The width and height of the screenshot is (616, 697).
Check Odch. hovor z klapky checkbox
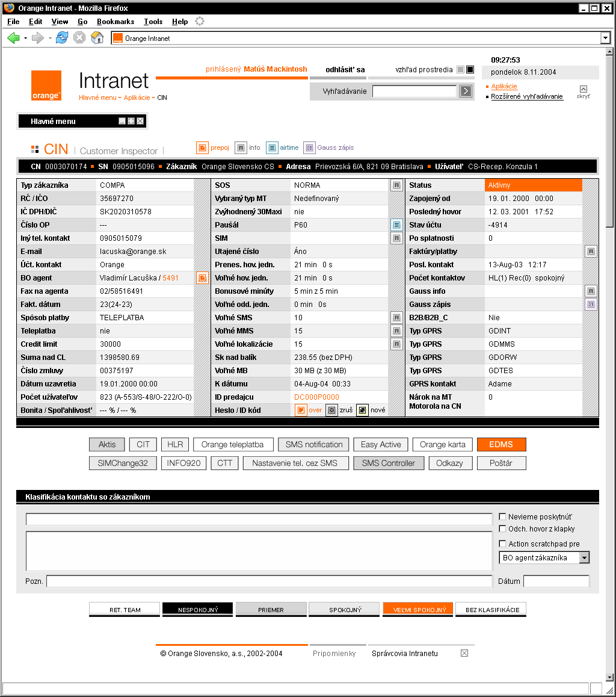(502, 528)
